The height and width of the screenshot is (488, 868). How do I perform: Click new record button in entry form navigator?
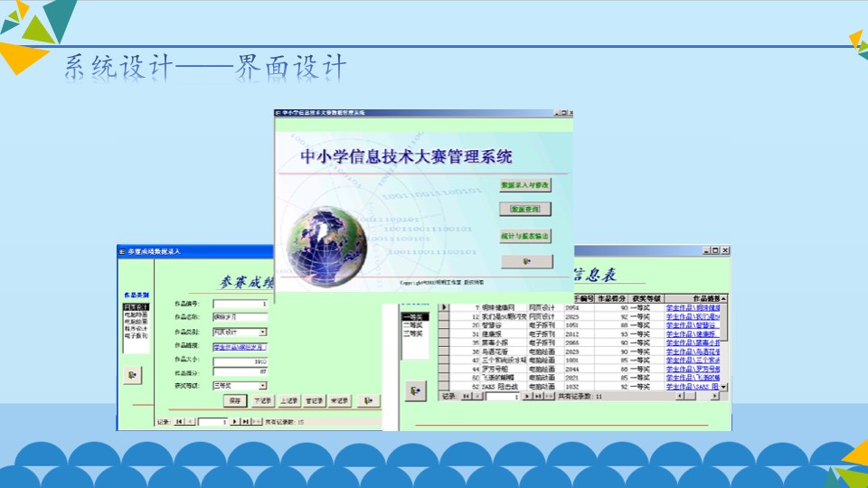point(256,422)
